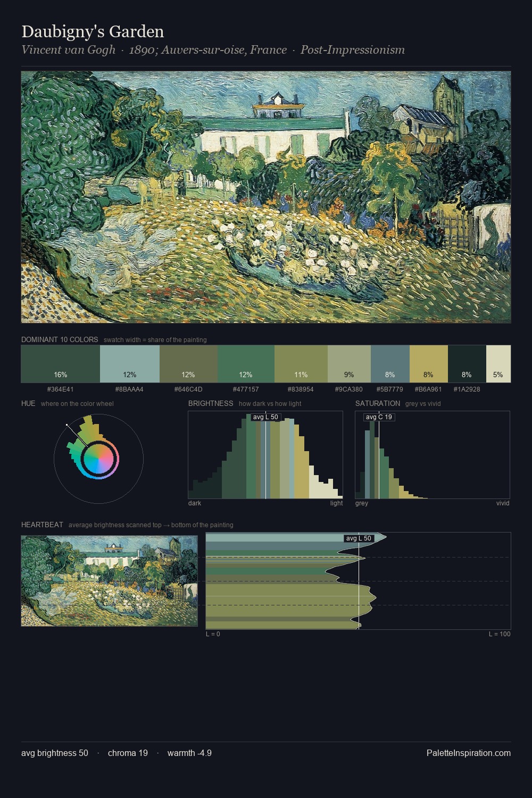Click the 'L = 100' heartbeat axis label
Viewport: 532px width, 798px height.
pyautogui.click(x=500, y=634)
